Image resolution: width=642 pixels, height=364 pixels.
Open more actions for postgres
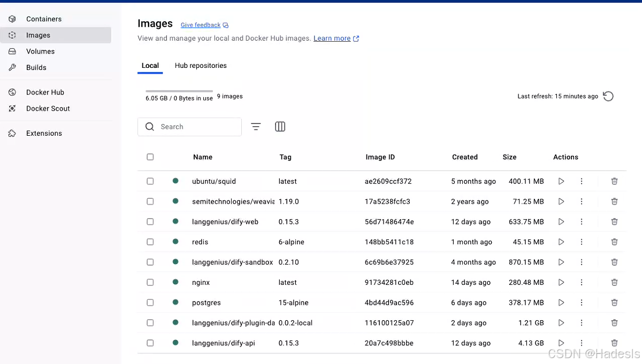pos(582,303)
